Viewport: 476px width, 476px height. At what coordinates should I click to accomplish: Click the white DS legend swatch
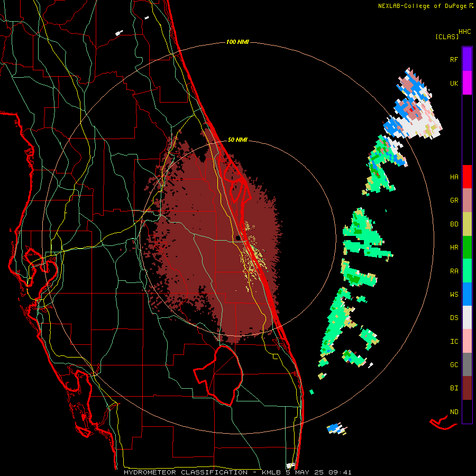[467, 317]
